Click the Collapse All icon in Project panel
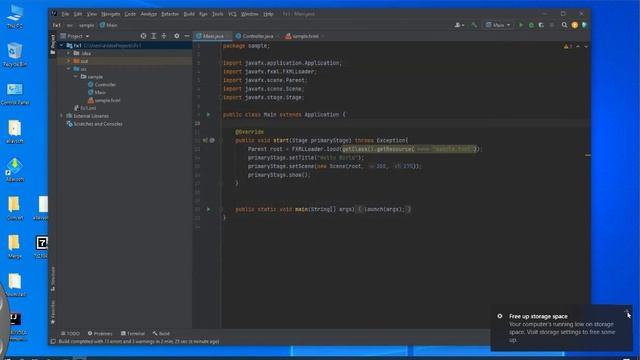640x360 pixels. point(164,36)
